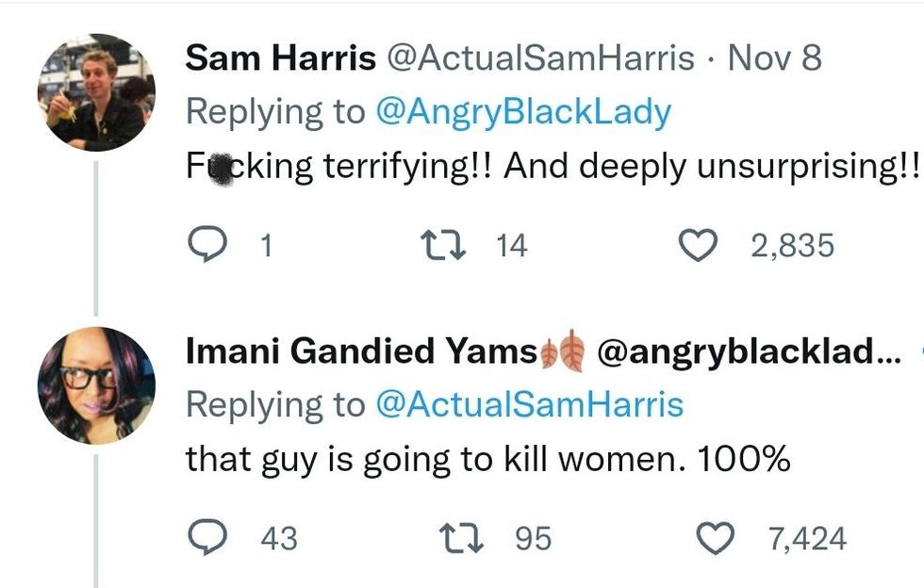Click the Imani Gandied Yams display name
The height and width of the screenshot is (588, 924).
pos(361,351)
